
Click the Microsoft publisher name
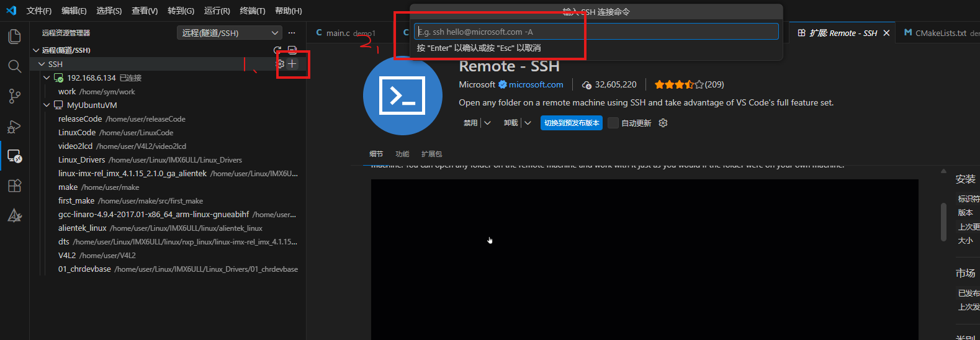point(477,84)
